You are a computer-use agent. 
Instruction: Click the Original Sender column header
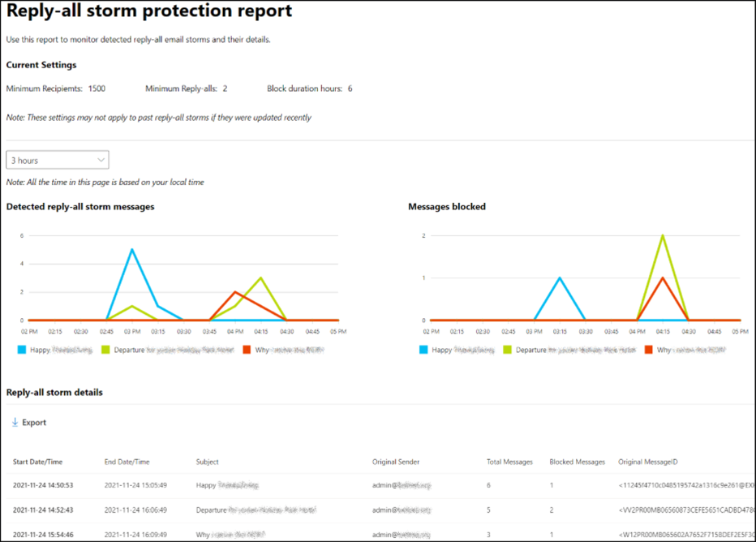[396, 462]
